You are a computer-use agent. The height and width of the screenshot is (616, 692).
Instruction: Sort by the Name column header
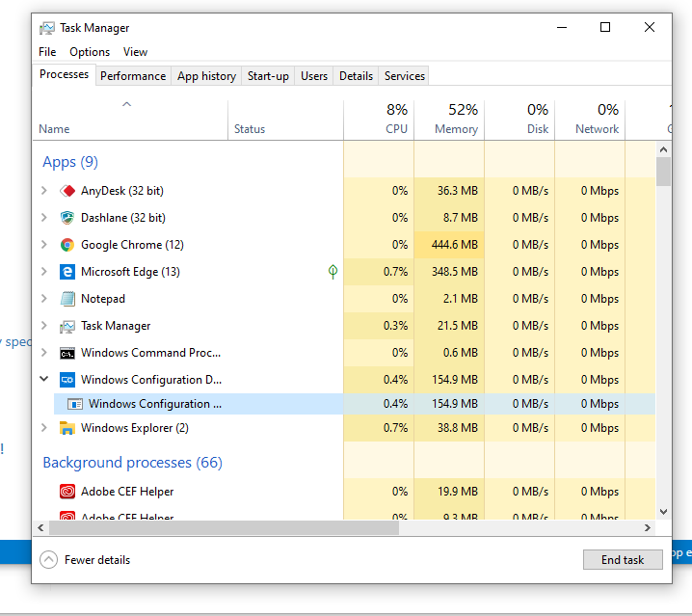point(130,121)
